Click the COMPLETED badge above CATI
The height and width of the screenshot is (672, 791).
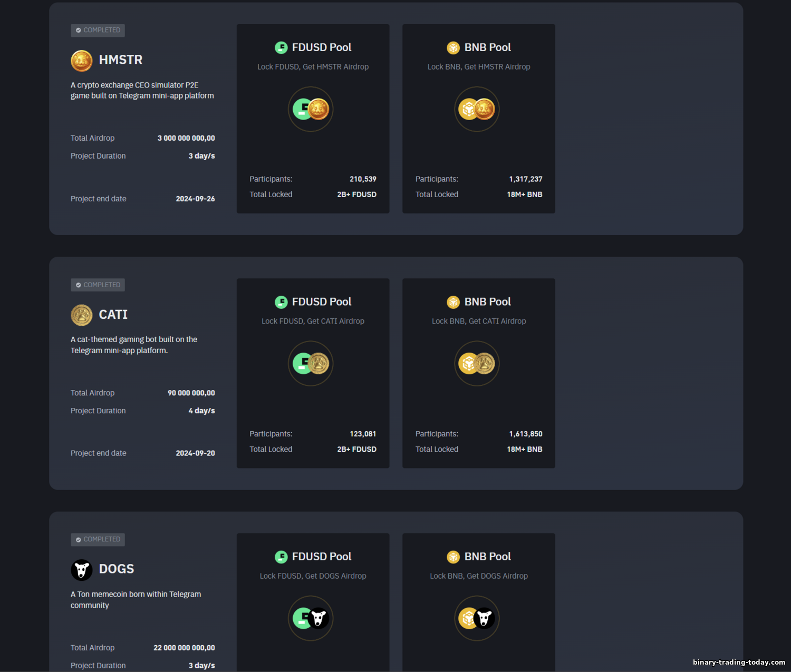[98, 285]
